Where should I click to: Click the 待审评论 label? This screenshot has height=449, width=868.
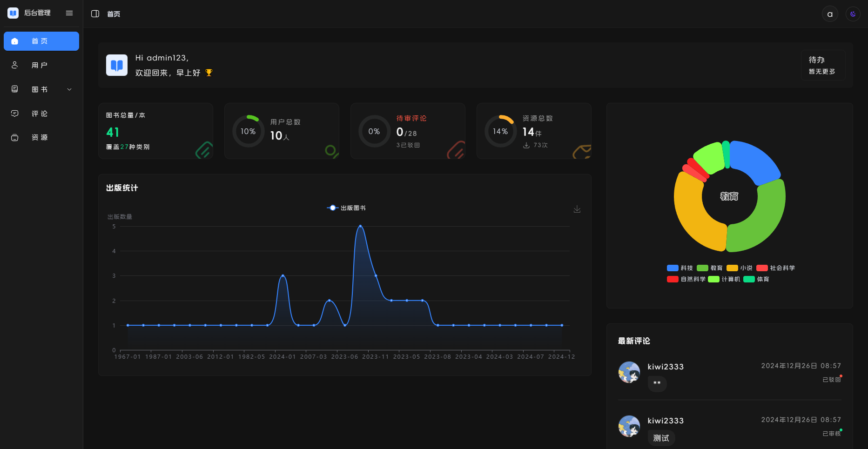(x=411, y=118)
